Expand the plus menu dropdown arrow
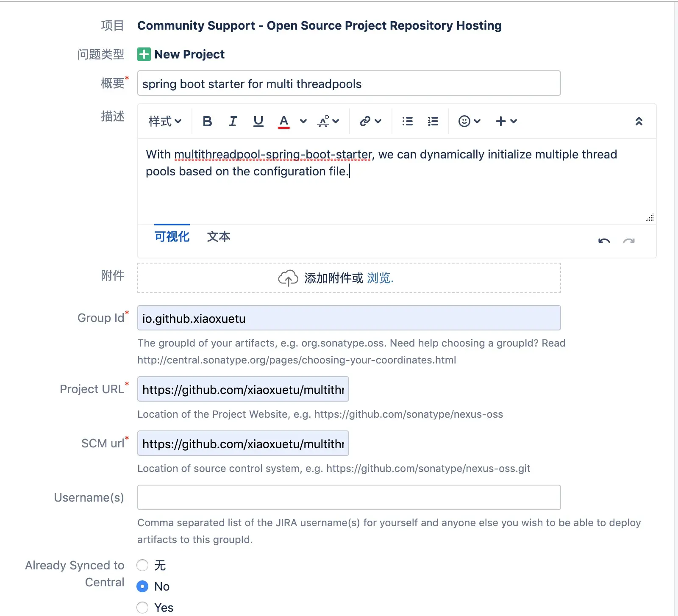The width and height of the screenshot is (678, 616). pyautogui.click(x=514, y=121)
